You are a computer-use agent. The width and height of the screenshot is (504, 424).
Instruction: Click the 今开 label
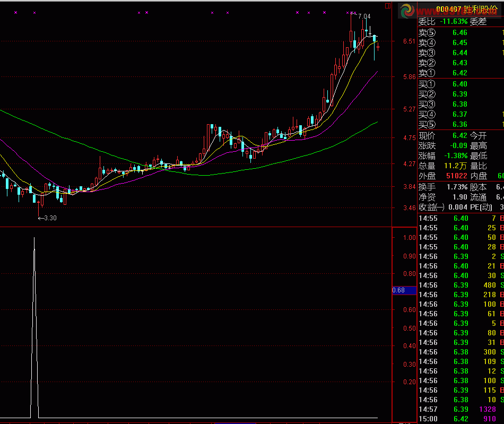(479, 136)
